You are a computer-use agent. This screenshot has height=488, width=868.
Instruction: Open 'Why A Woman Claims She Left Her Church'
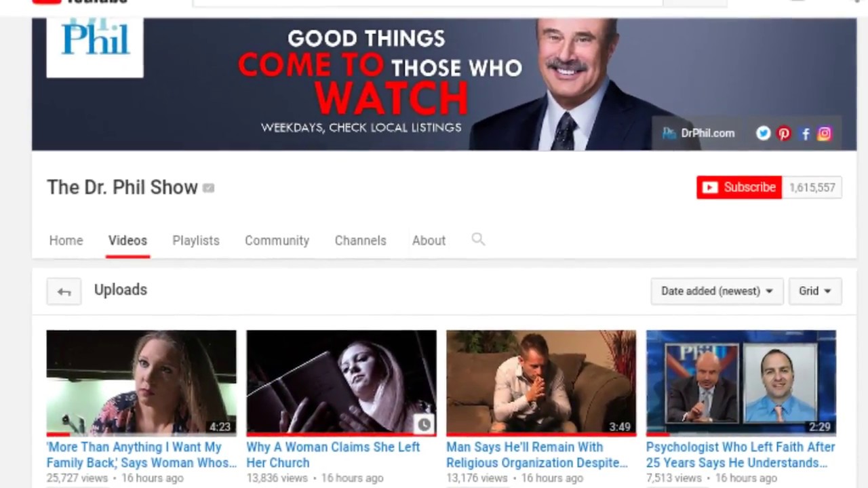pos(333,455)
